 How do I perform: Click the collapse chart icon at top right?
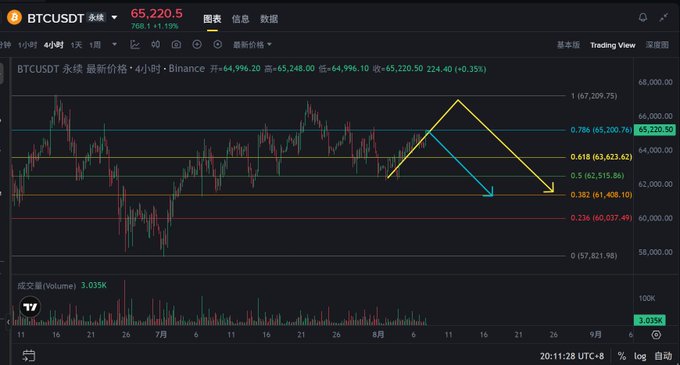tap(664, 17)
